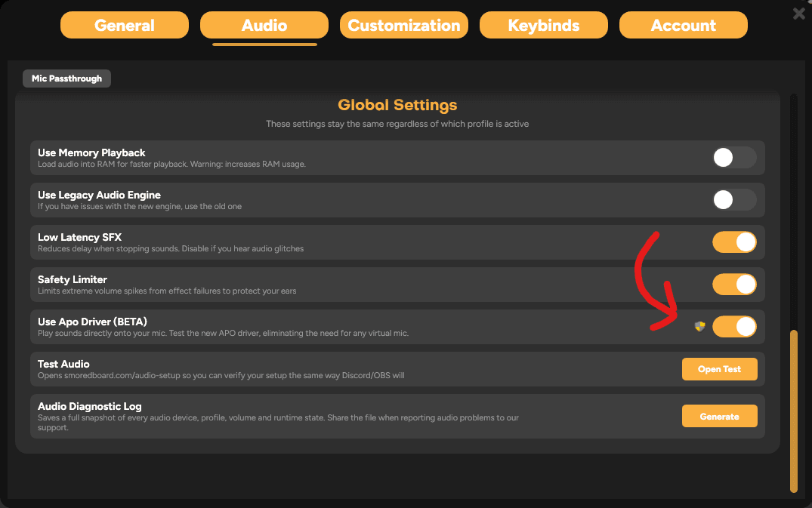Open the General settings tab
This screenshot has width=812, height=508.
point(125,25)
